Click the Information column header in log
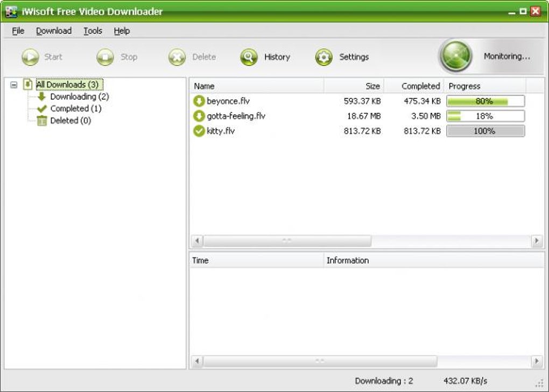549x392 pixels. (x=434, y=260)
